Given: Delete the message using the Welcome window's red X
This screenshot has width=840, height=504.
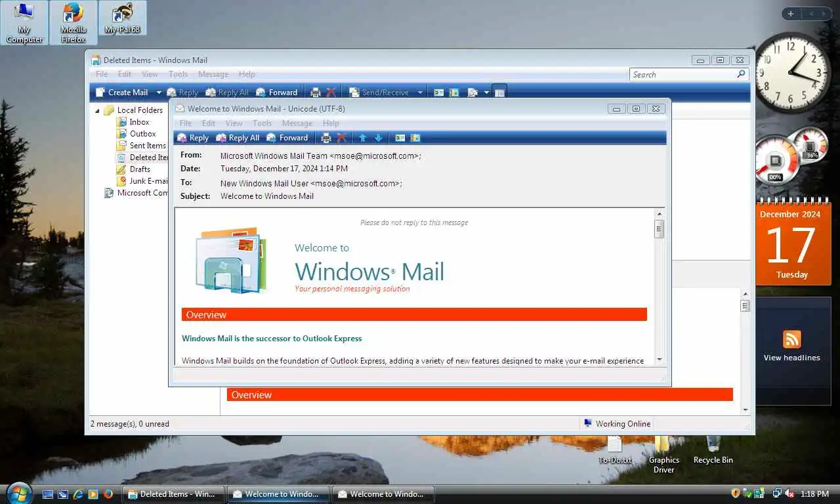Looking at the screenshot, I should (x=341, y=138).
